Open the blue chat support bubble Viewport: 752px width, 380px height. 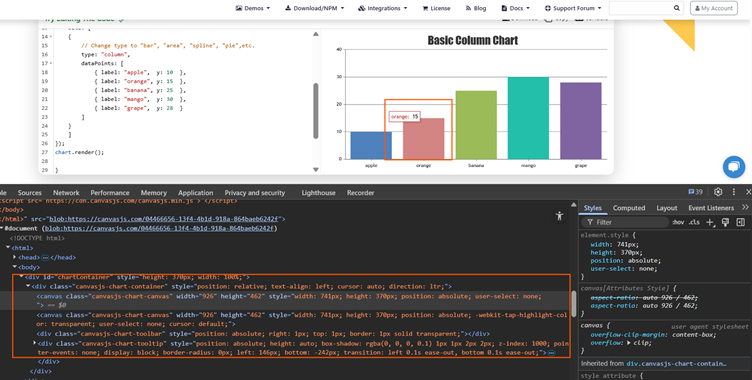point(733,166)
